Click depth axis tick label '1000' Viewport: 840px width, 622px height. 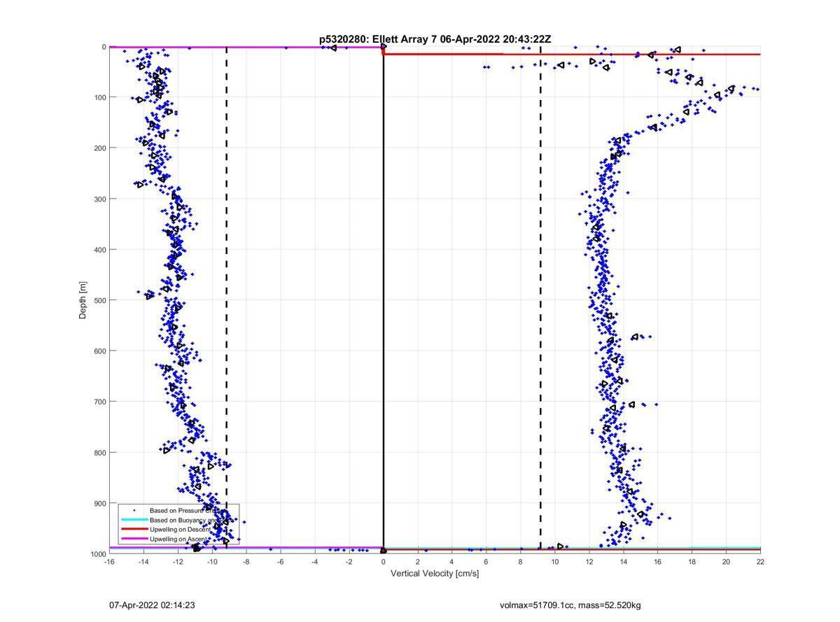coord(97,553)
